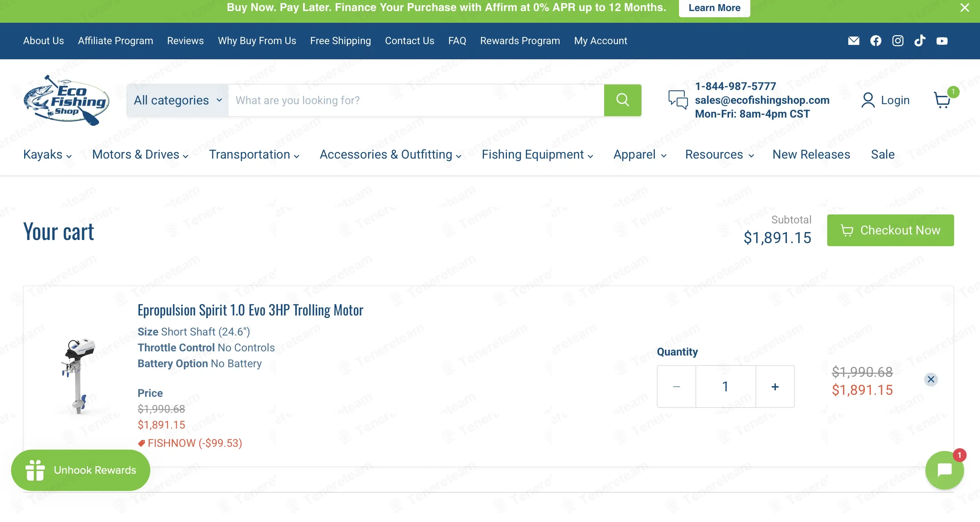The height and width of the screenshot is (522, 980).
Task: Decrease the quantity with minus button
Action: coord(677,387)
